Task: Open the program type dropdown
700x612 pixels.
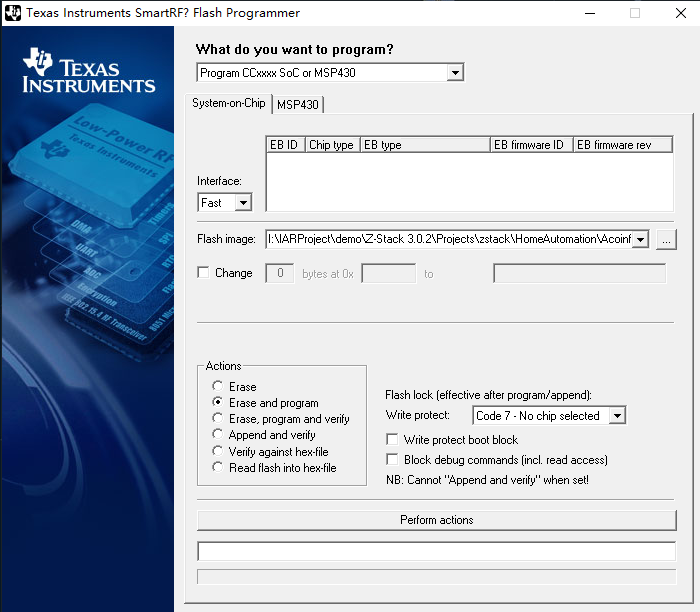Action: pyautogui.click(x=455, y=73)
